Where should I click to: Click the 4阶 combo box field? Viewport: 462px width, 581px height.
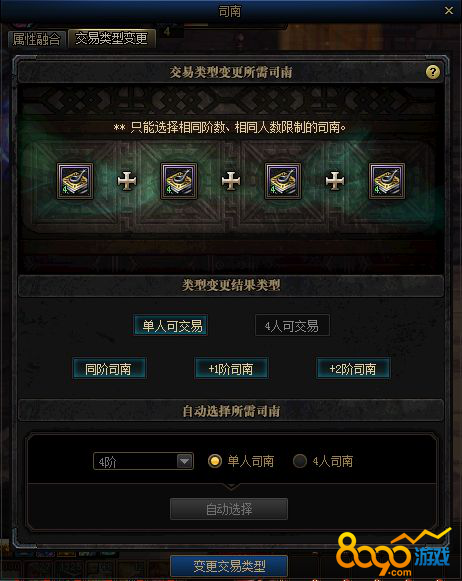click(143, 461)
